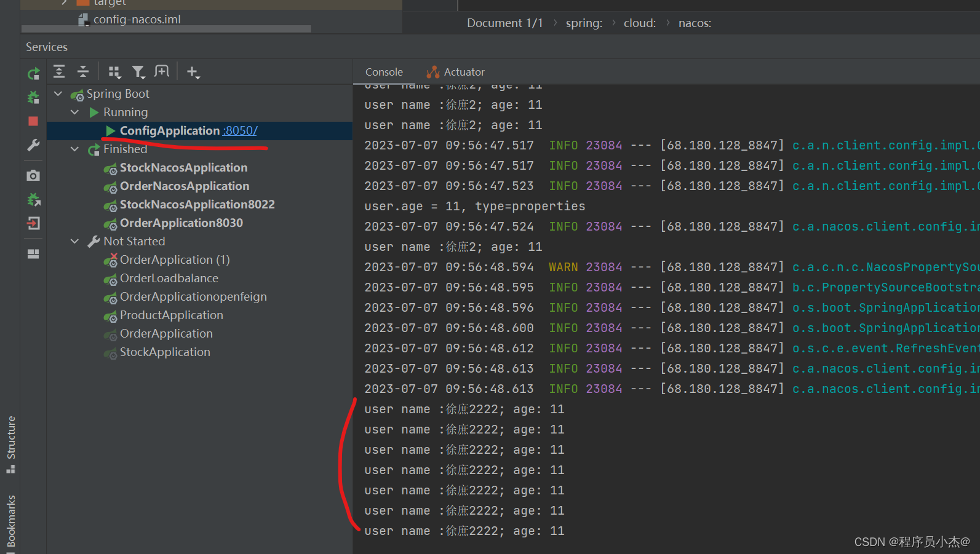Stop the running ConfigApplication with the red square
This screenshot has width=980, height=554.
[33, 121]
